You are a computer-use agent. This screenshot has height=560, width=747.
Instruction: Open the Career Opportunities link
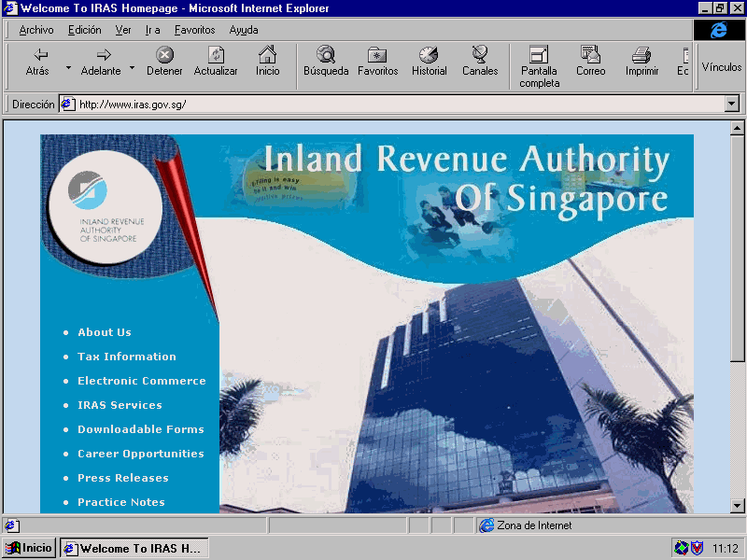coord(141,454)
